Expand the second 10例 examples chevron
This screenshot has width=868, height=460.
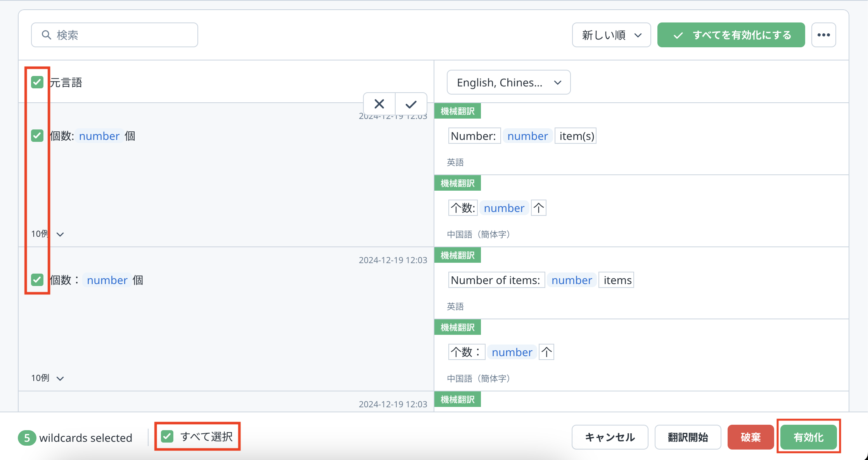click(60, 378)
